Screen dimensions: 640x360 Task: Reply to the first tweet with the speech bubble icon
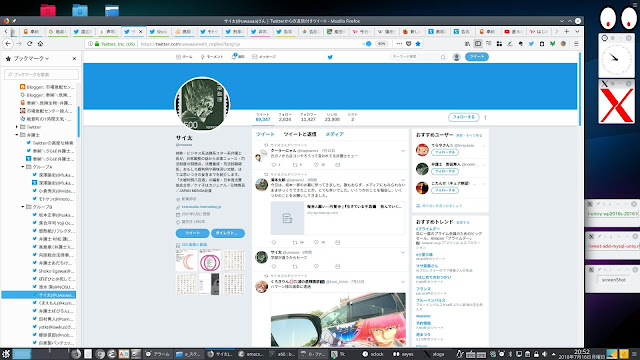point(273,165)
